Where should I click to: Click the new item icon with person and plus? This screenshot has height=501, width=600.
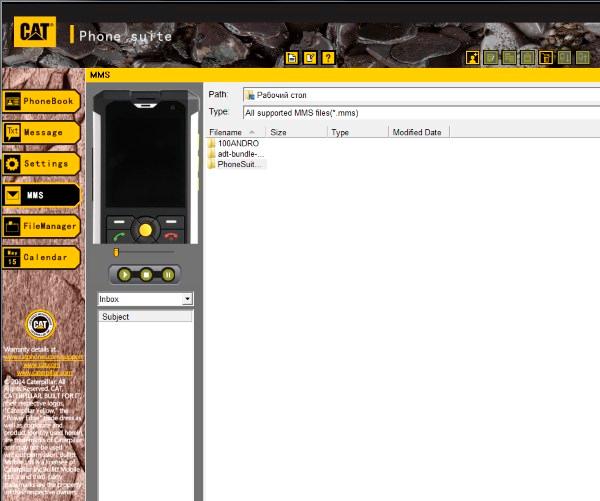pos(473,58)
